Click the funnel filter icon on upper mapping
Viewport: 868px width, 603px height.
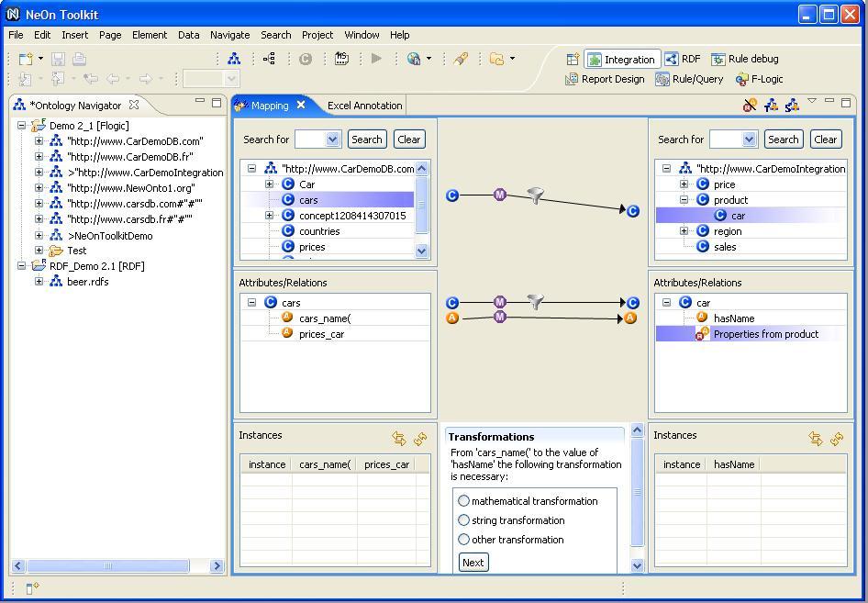coord(535,195)
